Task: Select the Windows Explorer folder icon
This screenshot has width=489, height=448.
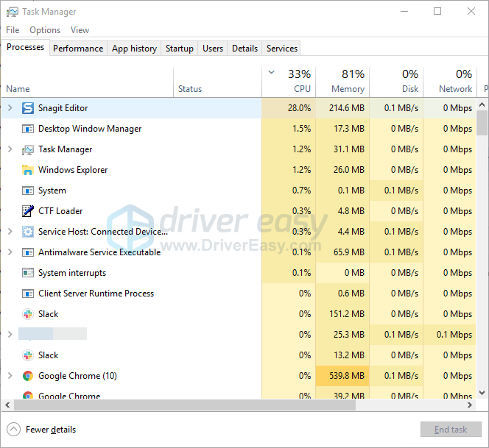Action: click(28, 170)
